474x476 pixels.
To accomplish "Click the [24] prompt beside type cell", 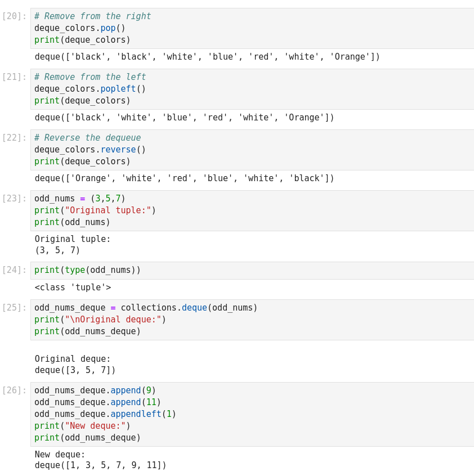I will click(14, 270).
